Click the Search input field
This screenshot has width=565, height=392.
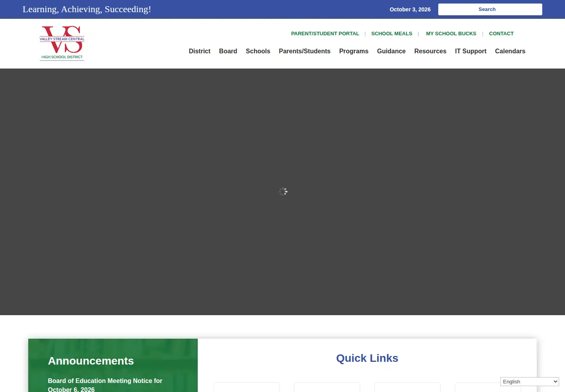coord(490,9)
